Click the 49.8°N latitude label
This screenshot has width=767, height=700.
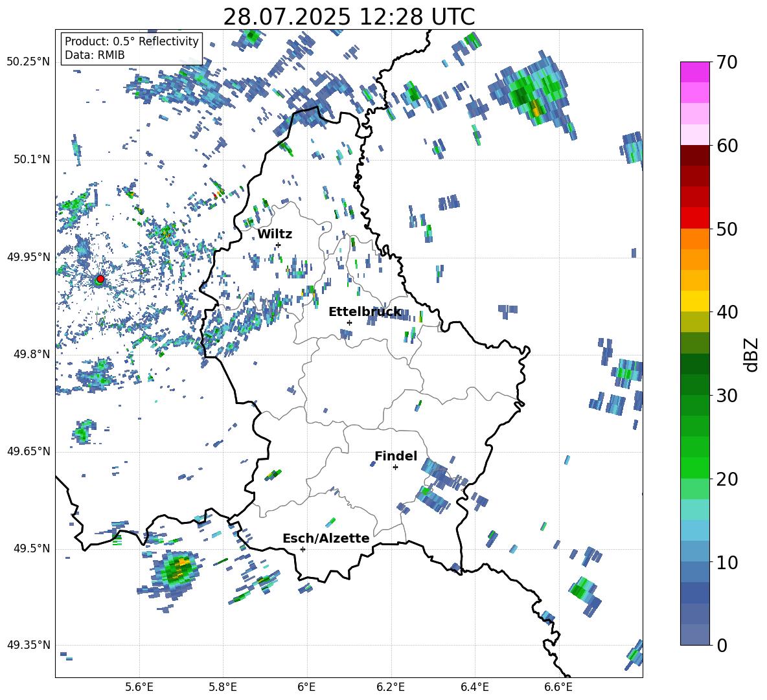click(32, 354)
